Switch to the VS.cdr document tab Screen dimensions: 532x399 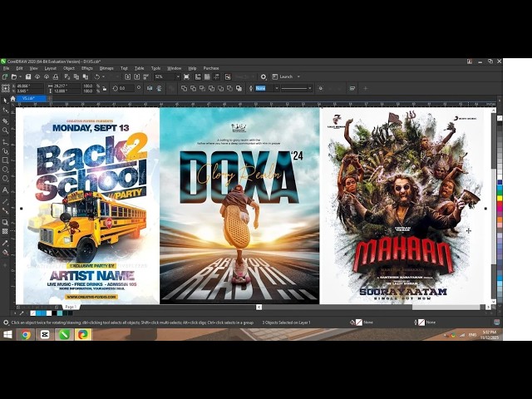[31, 99]
